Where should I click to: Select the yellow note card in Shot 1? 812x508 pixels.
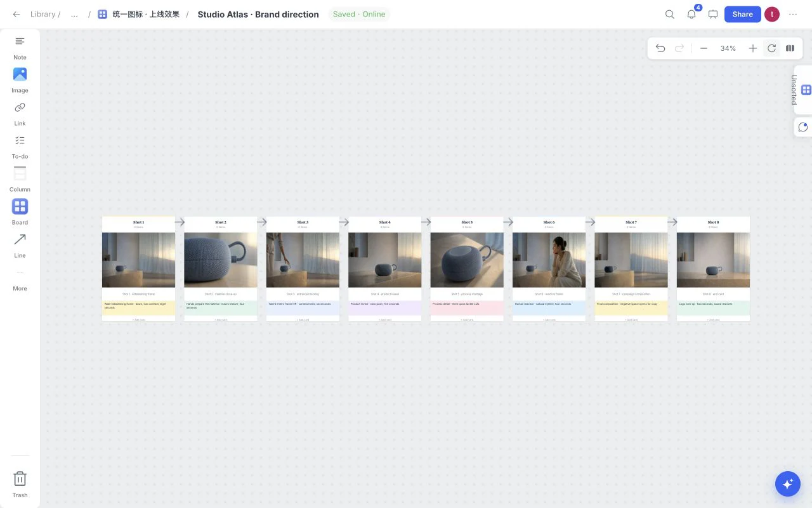138,307
